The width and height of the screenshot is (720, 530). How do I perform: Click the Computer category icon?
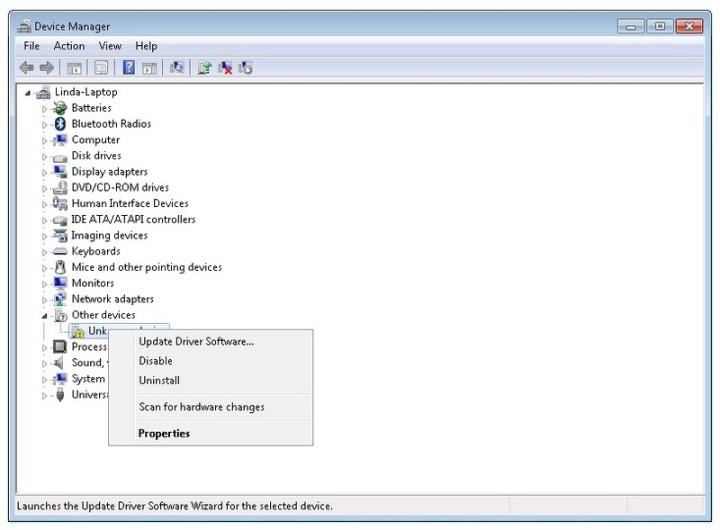(60, 140)
